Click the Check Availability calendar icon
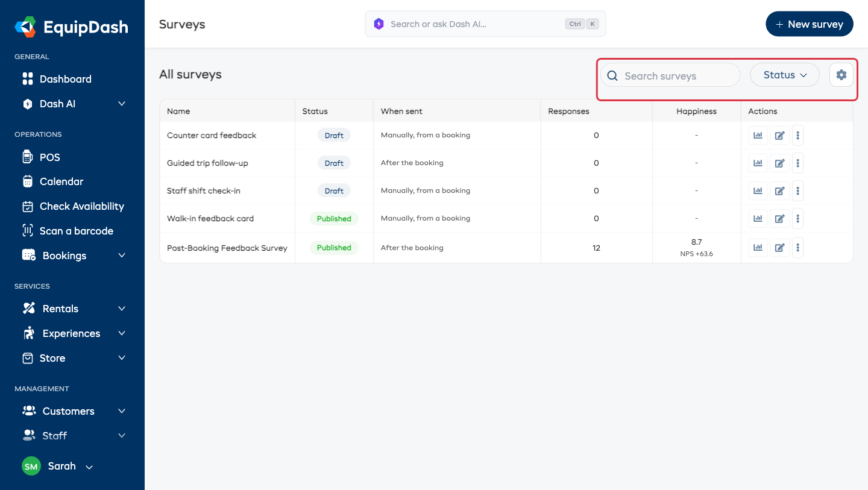The image size is (868, 490). click(27, 206)
